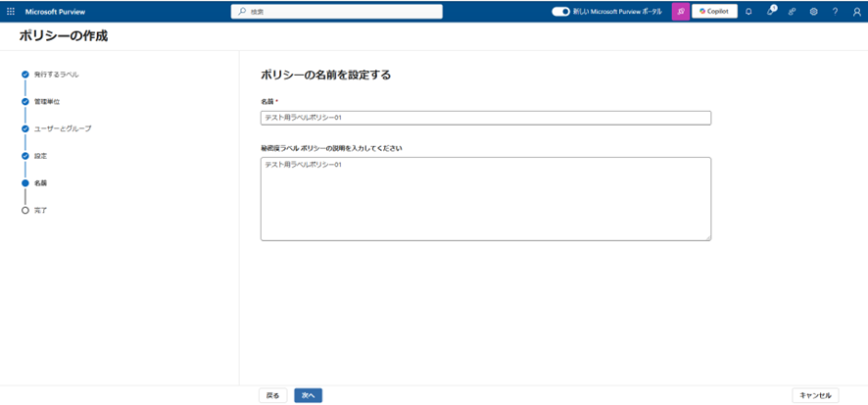The image size is (868, 405).
Task: Click the 戻る button
Action: 273,395
